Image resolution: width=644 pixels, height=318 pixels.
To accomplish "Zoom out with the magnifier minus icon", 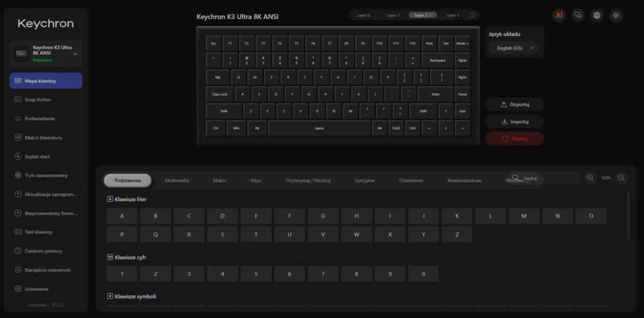I will point(621,178).
